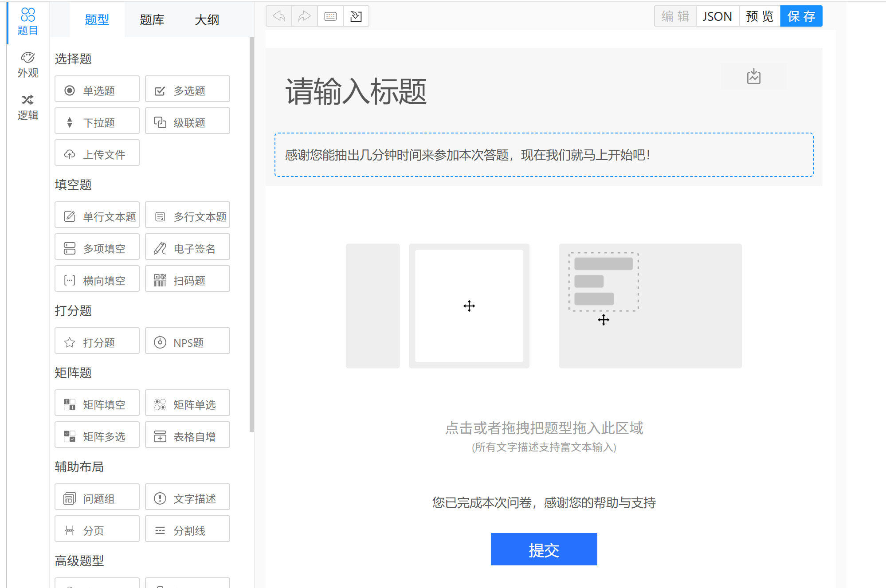Click the keyboard shortcut icon in toolbar
Screen dimensions: 886x588
[x=330, y=16]
